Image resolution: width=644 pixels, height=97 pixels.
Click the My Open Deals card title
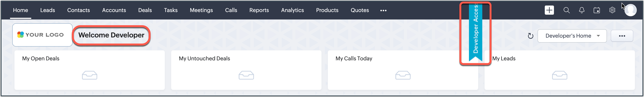pos(41,58)
